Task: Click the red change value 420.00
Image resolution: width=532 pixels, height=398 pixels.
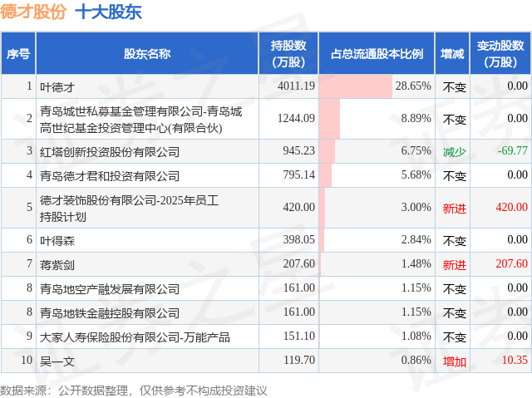Action: point(512,207)
